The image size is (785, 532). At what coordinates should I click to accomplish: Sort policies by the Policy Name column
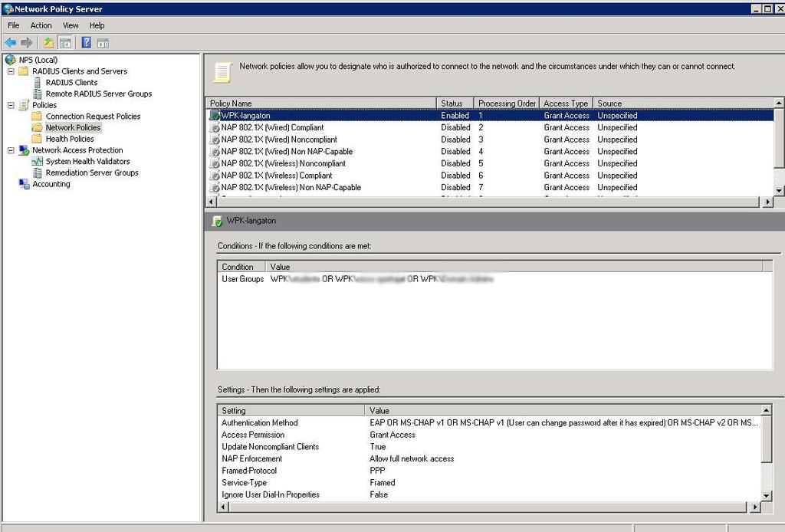click(321, 103)
